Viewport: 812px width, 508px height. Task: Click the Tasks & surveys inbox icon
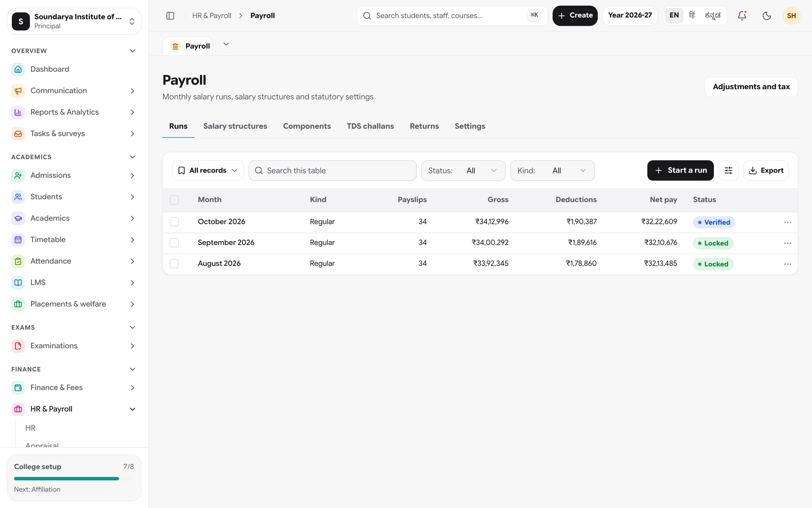(x=18, y=133)
